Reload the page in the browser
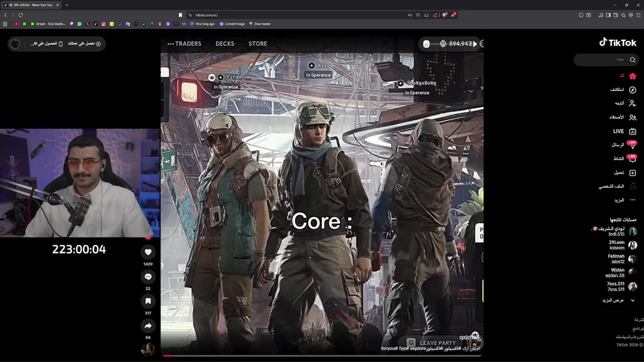This screenshot has width=644, height=362. click(x=21, y=15)
